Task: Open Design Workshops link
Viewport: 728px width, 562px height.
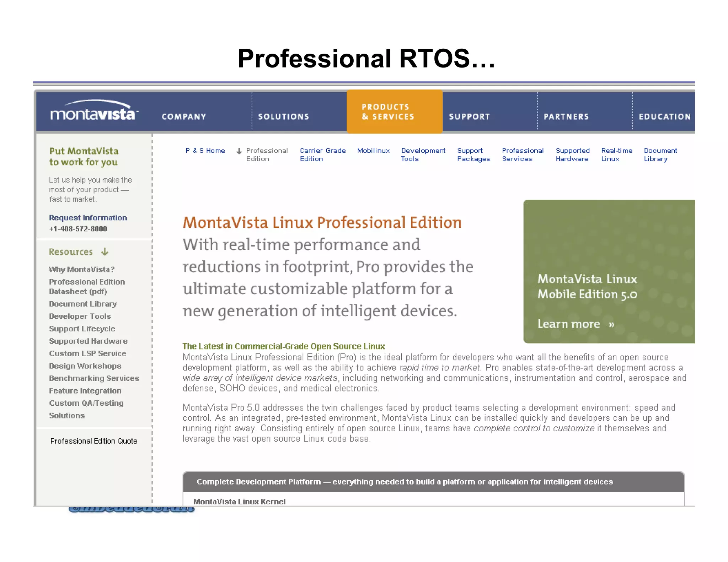Action: (85, 366)
